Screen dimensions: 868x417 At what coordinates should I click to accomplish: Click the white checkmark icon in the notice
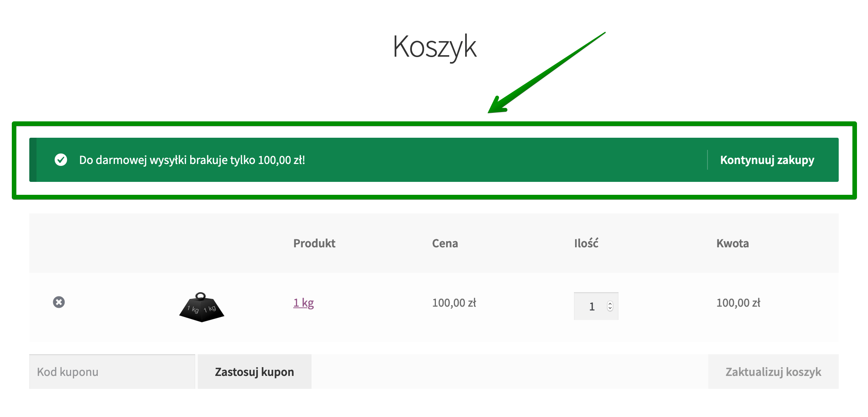[x=61, y=160]
